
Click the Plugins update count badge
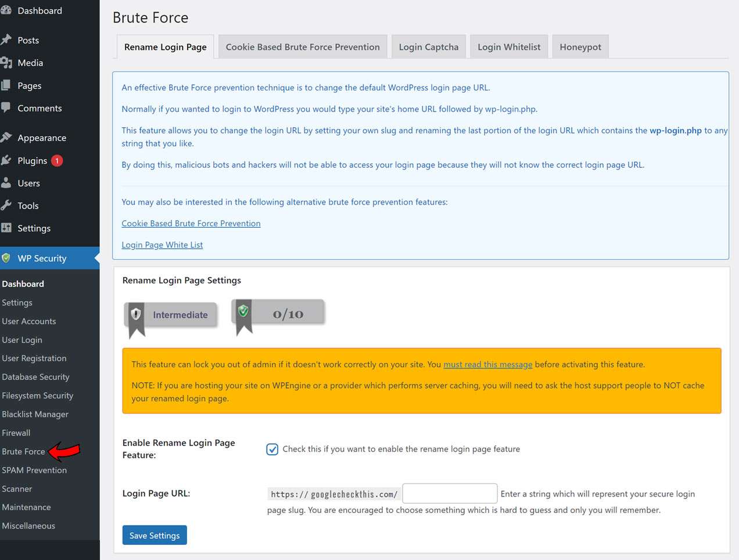(57, 160)
